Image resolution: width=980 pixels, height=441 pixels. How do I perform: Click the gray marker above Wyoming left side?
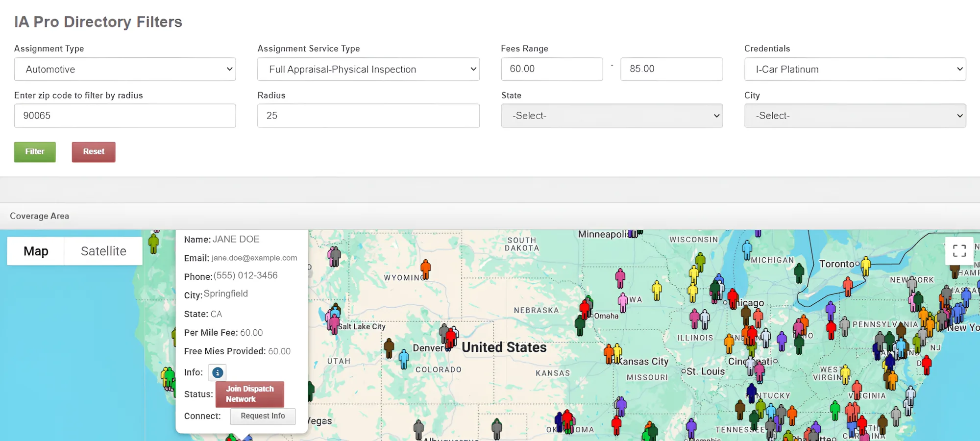click(335, 256)
